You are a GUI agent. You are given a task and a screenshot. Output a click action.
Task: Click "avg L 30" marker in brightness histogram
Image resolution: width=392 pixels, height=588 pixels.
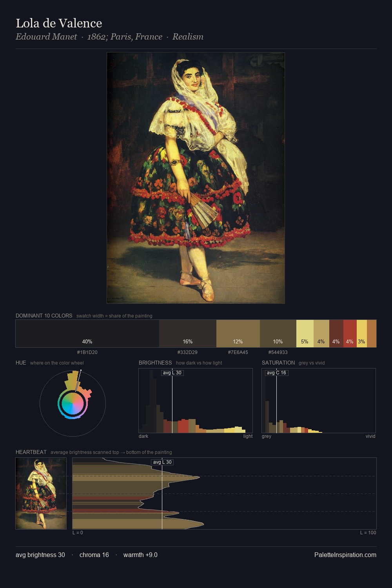pos(172,373)
